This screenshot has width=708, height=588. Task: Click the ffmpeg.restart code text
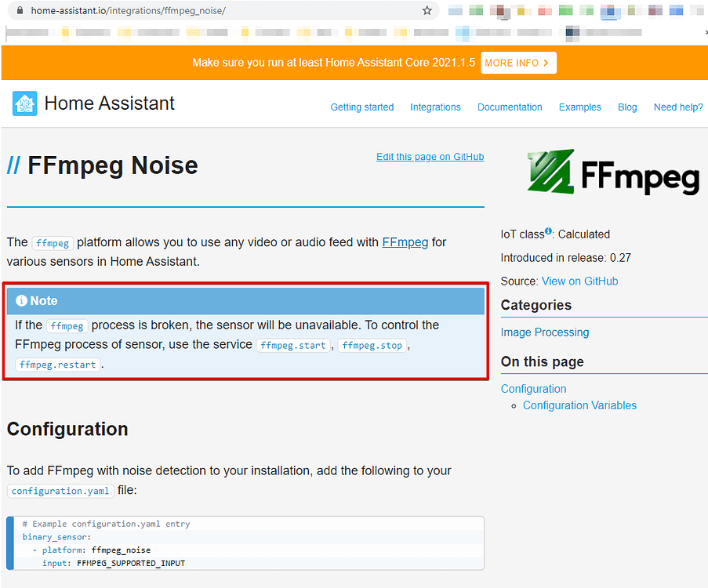tap(57, 365)
